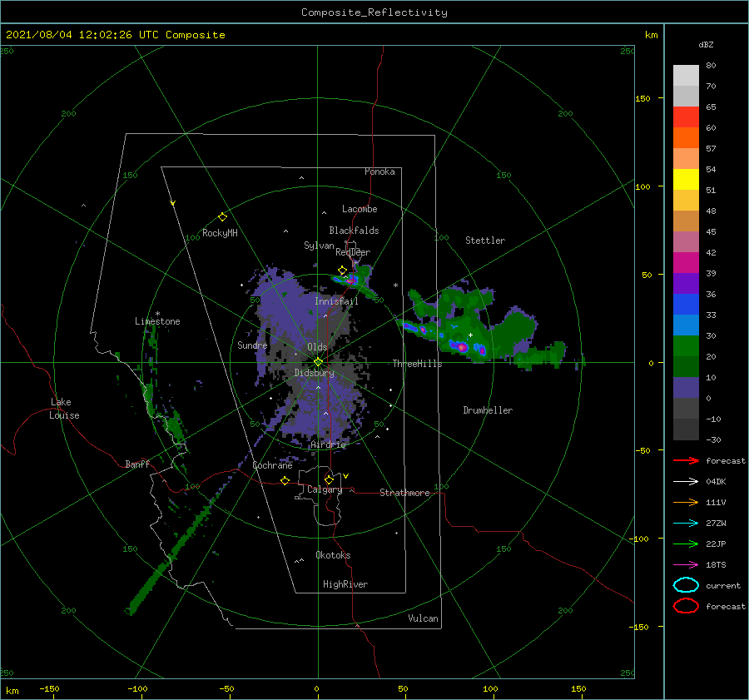Pick the lightest gray 70-80 dBZ swatch

pyautogui.click(x=686, y=76)
